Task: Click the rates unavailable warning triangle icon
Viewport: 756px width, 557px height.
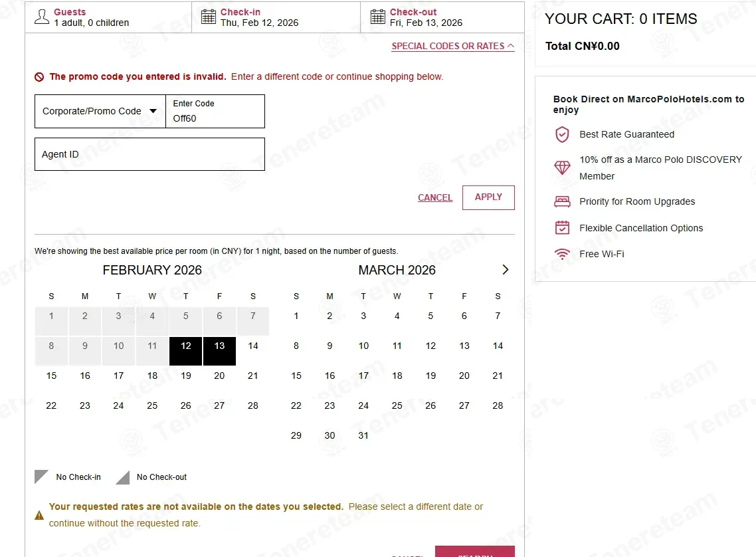Action: pos(39,516)
